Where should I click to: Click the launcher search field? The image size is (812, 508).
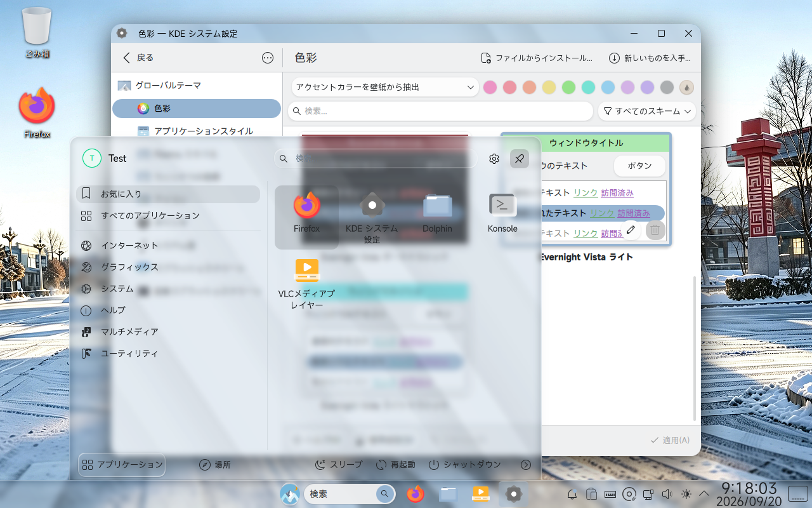376,159
